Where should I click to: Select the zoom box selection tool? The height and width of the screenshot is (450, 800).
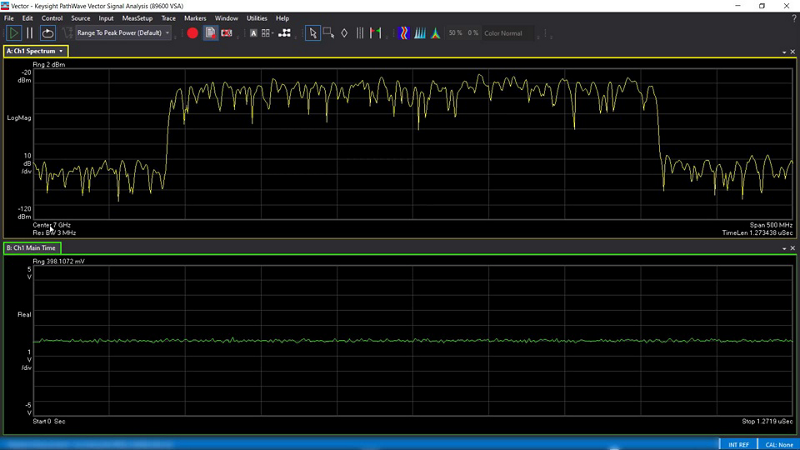[x=329, y=33]
